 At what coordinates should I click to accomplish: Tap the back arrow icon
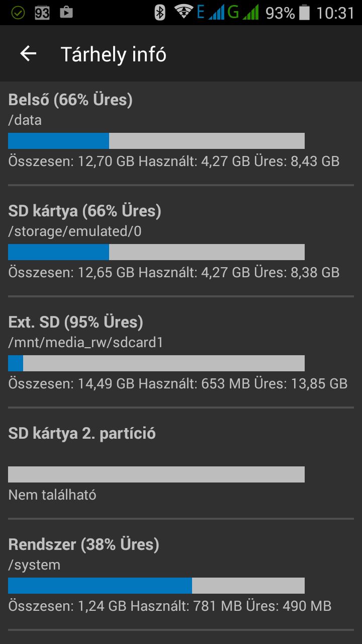pyautogui.click(x=28, y=54)
